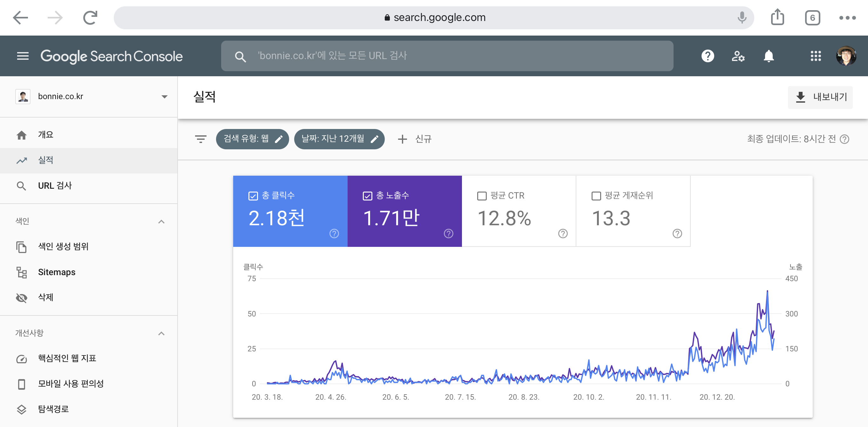The width and height of the screenshot is (868, 427).
Task: Go to 개요 overview page
Action: (x=45, y=135)
